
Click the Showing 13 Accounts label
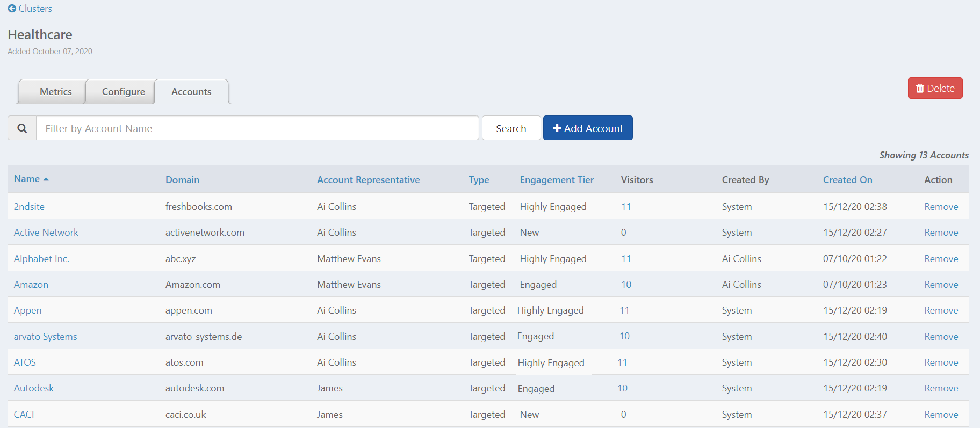(x=924, y=155)
